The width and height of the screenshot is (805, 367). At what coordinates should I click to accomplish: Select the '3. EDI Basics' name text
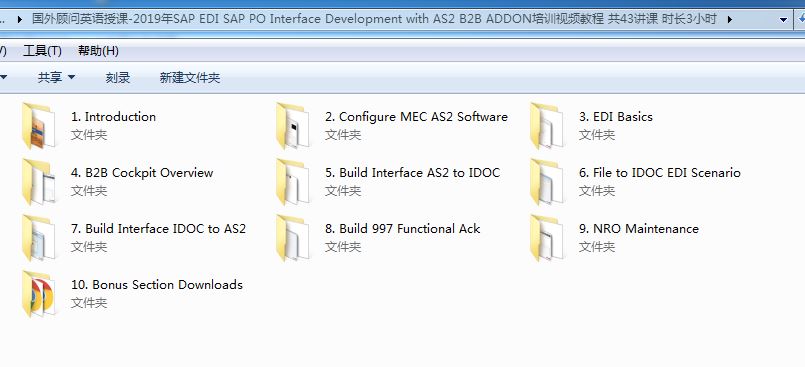616,117
